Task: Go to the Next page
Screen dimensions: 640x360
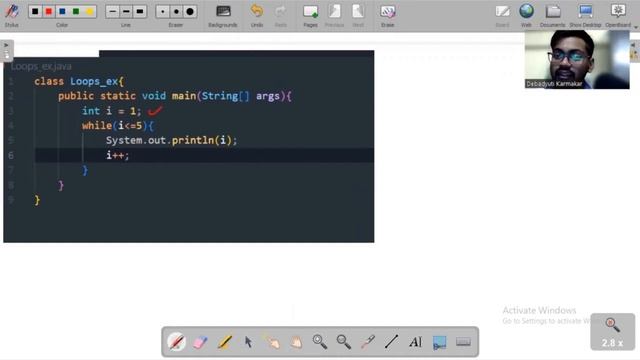Action: [358, 15]
